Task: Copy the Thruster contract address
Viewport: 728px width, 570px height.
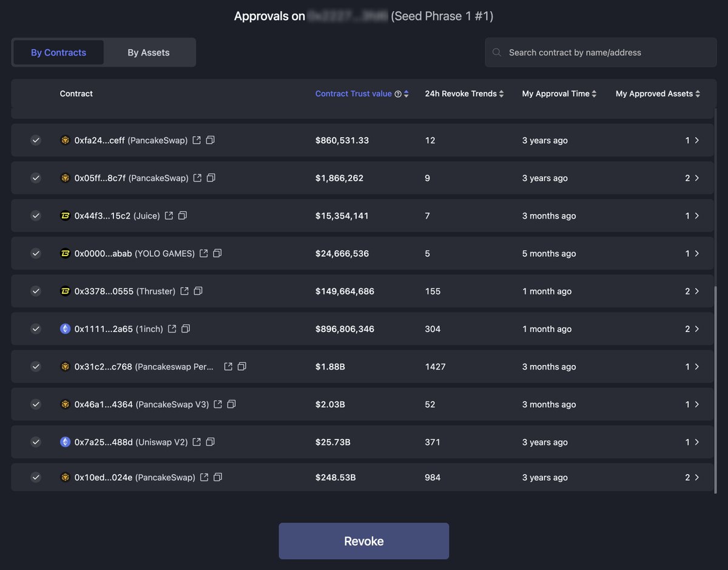Action: pyautogui.click(x=198, y=291)
